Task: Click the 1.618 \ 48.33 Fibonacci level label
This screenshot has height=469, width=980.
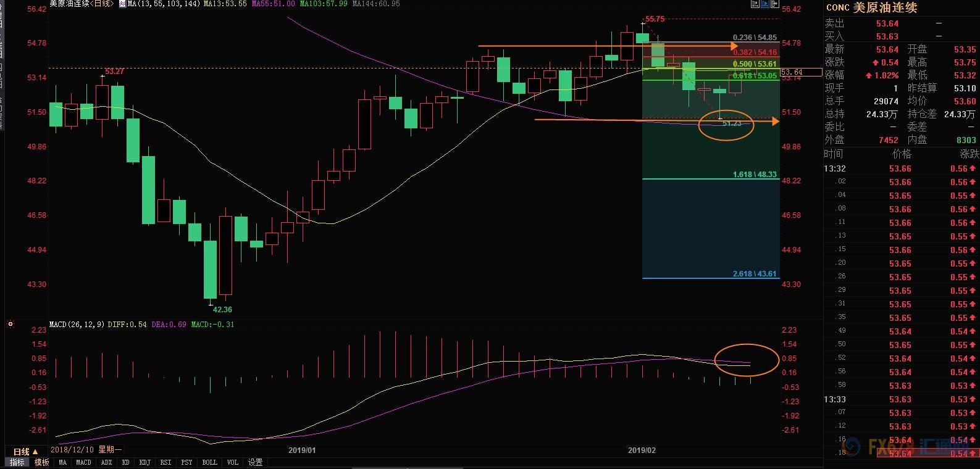Action: [755, 175]
